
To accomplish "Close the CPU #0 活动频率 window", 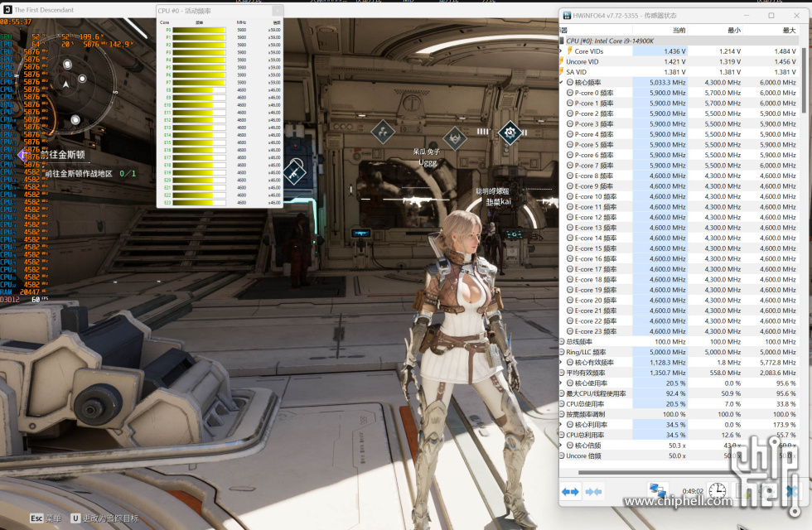I will tap(278, 10).
